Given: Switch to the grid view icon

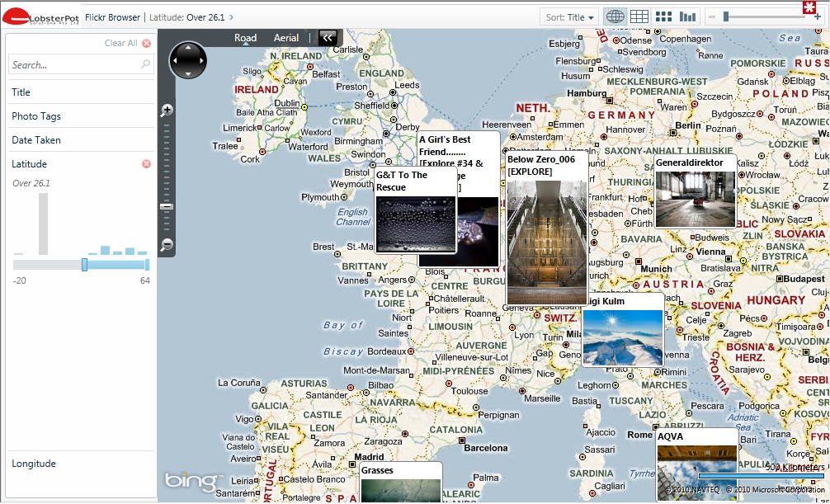Looking at the screenshot, I should tap(663, 17).
